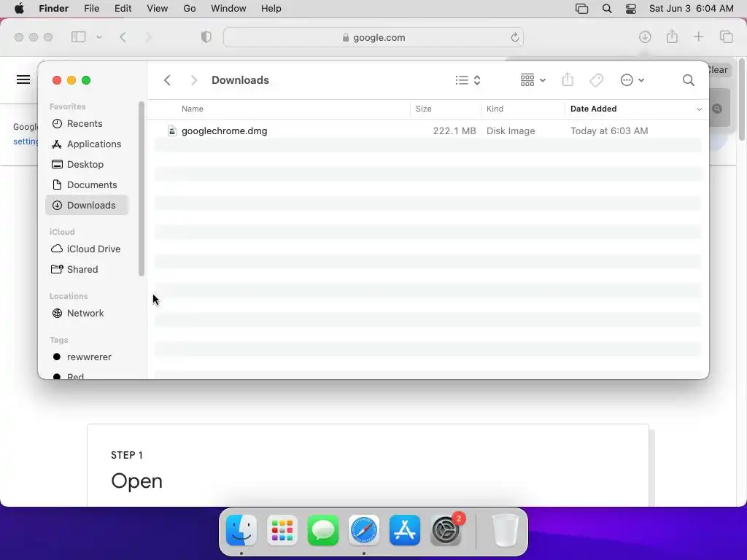Viewport: 747px width, 560px height.
Task: Select googlechrome.dmg file
Action: (x=224, y=131)
